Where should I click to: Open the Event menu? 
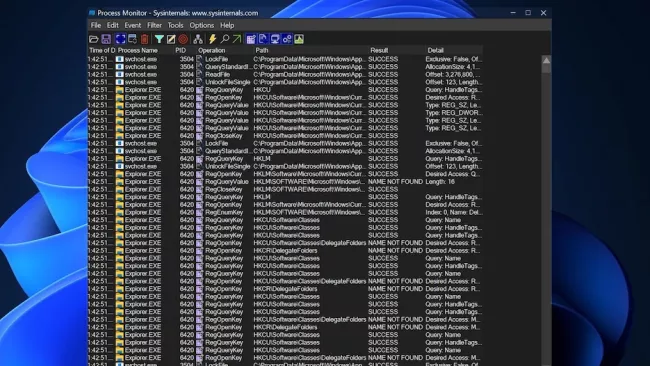click(133, 25)
